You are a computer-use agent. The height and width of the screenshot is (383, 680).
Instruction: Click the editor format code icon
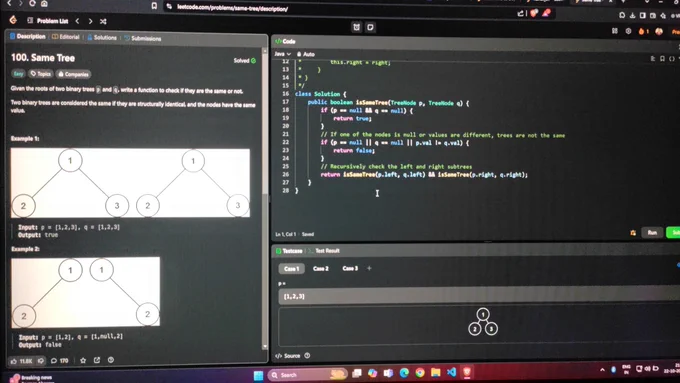[653, 59]
